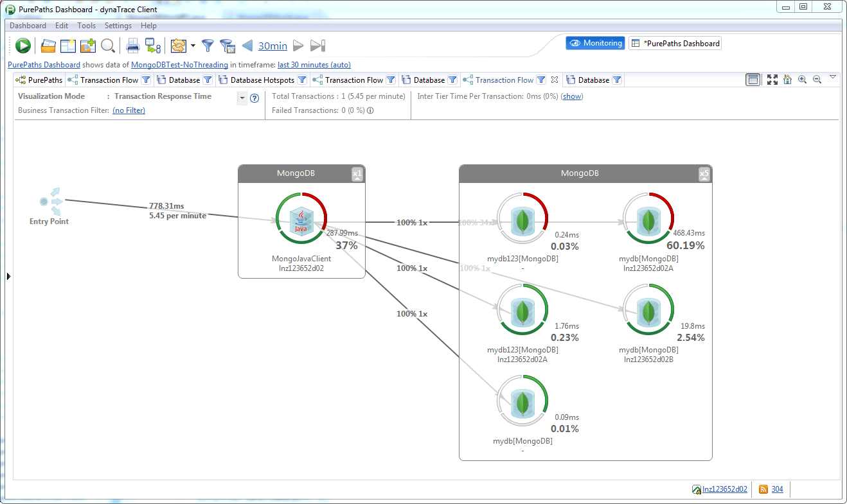Click the 30min timeframe link
The image size is (847, 504).
(x=272, y=46)
